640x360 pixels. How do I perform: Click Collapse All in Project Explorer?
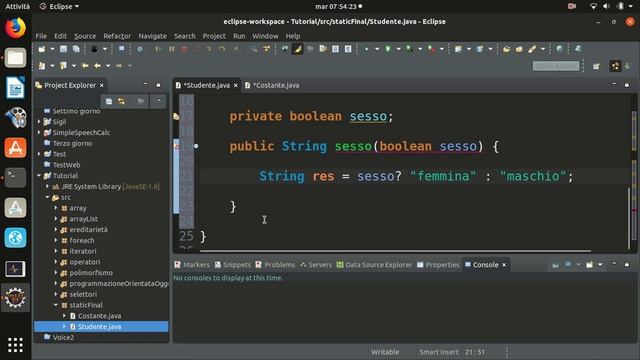109,101
